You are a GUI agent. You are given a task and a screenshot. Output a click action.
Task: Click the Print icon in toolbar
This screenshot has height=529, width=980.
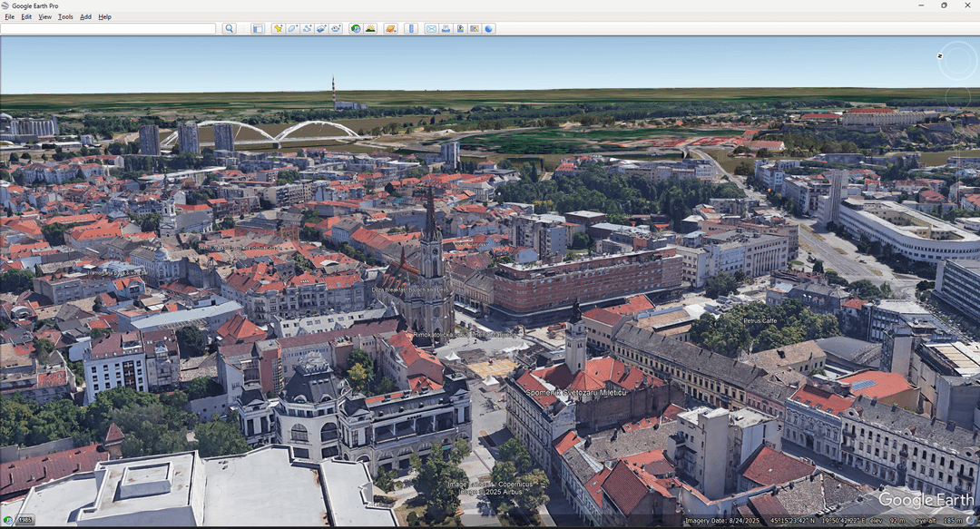(x=446, y=29)
